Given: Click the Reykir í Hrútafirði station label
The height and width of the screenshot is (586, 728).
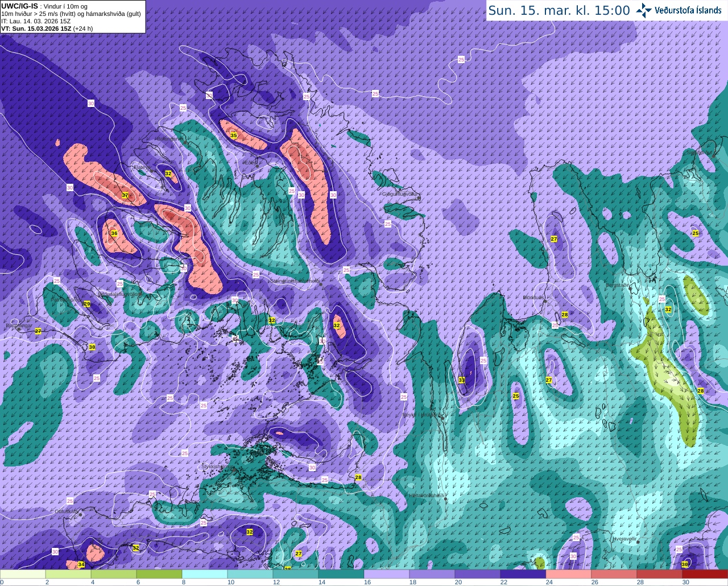Looking at the screenshot, I should (422, 415).
